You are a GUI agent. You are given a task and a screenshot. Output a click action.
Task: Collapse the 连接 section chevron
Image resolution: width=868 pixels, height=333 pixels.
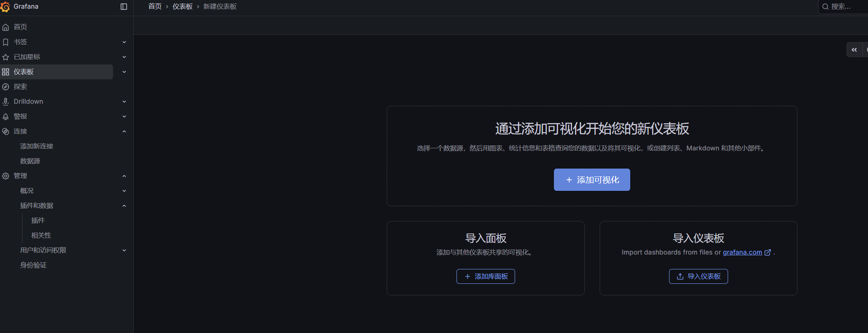(124, 131)
